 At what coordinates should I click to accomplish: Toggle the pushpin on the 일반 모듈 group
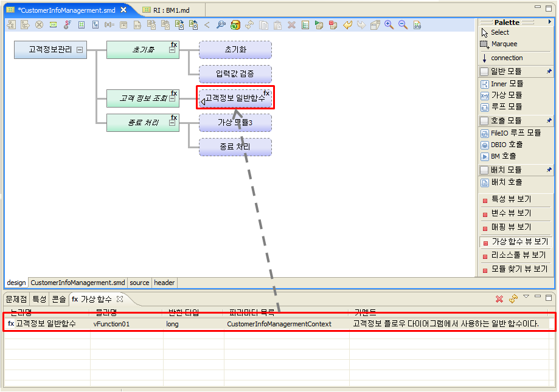click(551, 70)
